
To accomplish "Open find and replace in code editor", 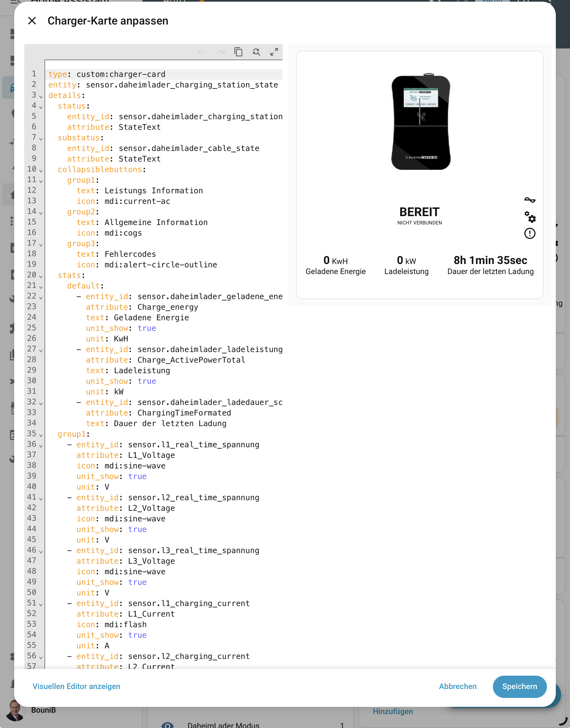I will point(256,52).
